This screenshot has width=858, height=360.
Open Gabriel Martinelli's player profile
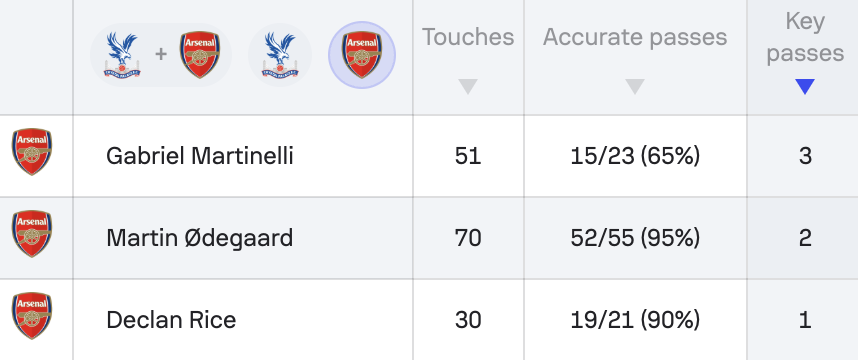(x=200, y=156)
